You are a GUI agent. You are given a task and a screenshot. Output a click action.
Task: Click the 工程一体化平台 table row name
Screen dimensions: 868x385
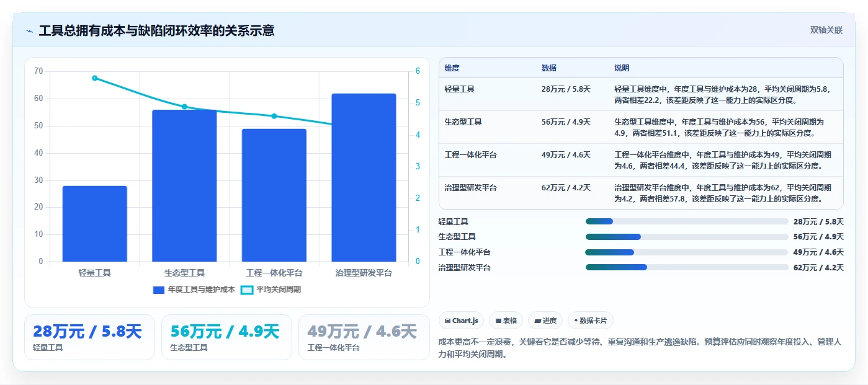coord(470,155)
